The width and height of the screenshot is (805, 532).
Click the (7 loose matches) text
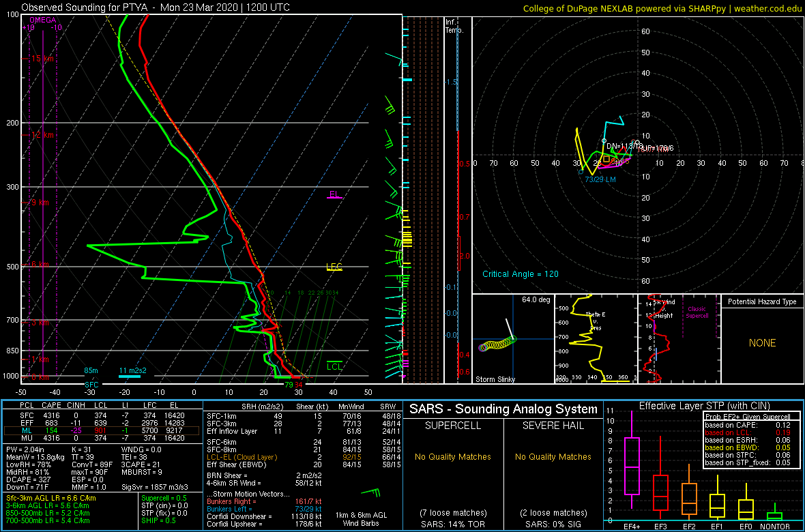[x=452, y=512]
